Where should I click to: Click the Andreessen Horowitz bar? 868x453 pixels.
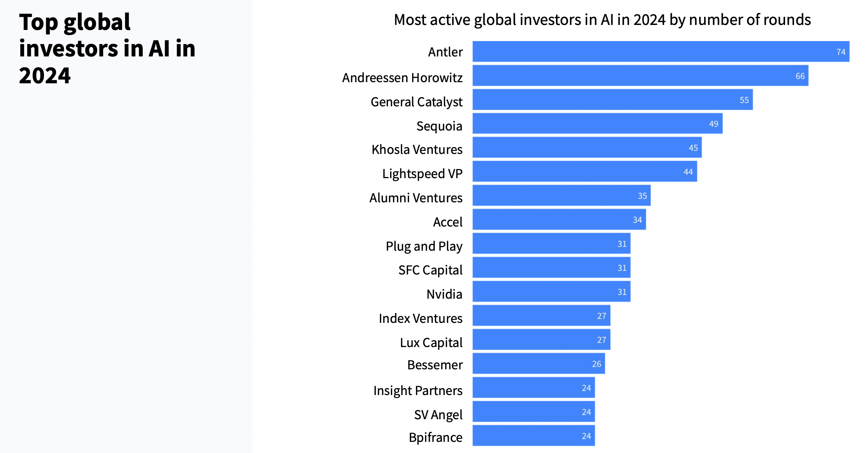[640, 76]
